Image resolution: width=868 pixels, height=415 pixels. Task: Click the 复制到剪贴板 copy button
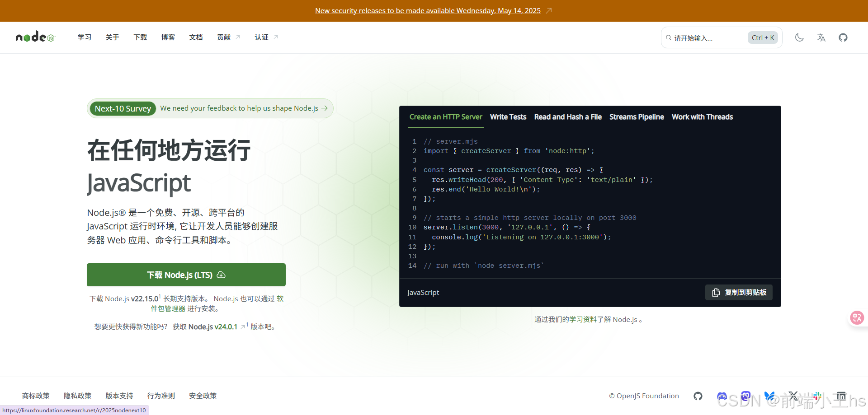tap(739, 293)
